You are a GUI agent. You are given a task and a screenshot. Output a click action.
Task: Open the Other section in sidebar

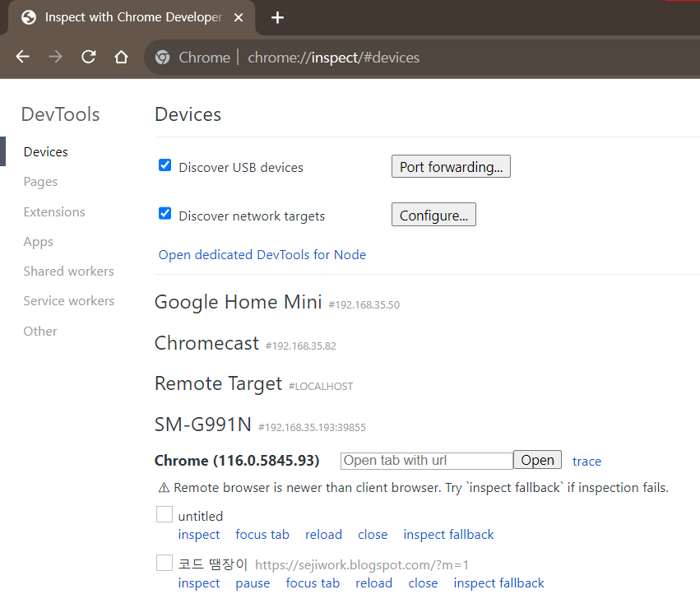(x=40, y=331)
